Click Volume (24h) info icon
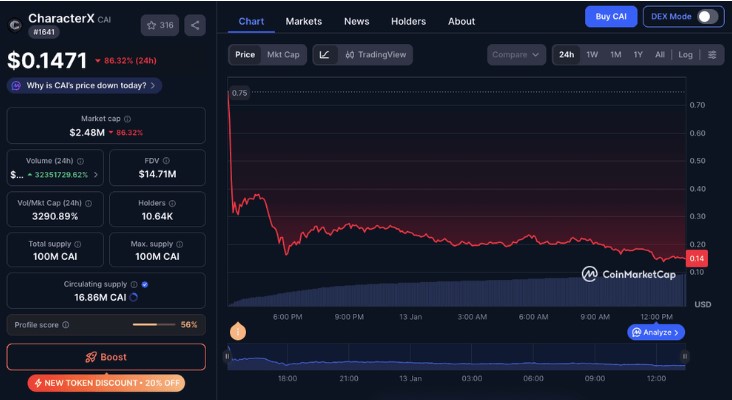 click(x=80, y=161)
